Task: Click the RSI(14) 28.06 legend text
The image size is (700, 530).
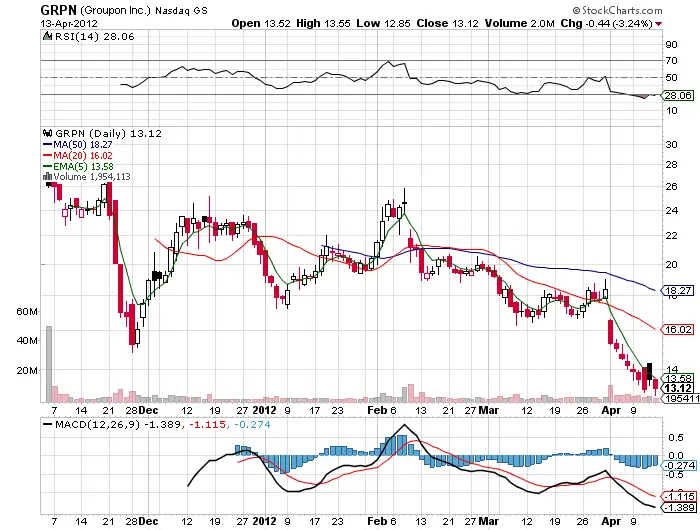Action: [95, 37]
